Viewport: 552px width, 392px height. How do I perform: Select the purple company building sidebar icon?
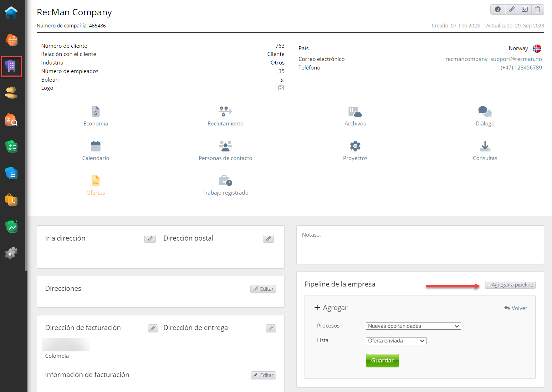point(11,66)
